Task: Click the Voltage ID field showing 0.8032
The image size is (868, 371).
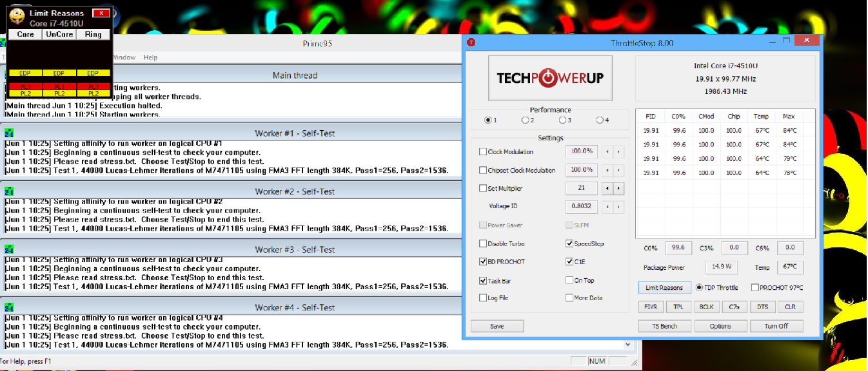Action: coord(581,207)
